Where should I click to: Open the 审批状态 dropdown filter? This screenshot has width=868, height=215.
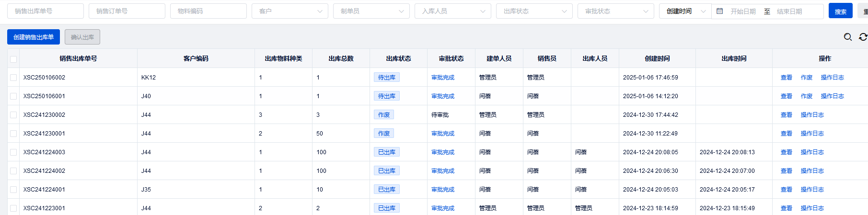(616, 11)
